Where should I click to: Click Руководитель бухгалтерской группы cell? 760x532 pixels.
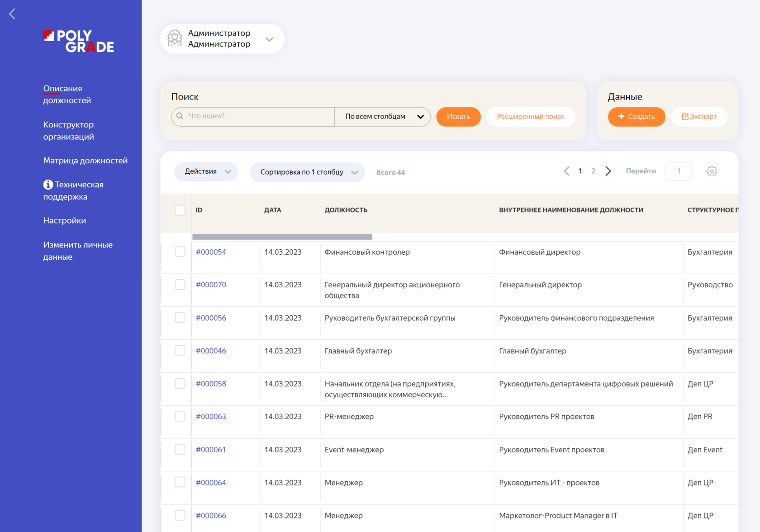390,318
